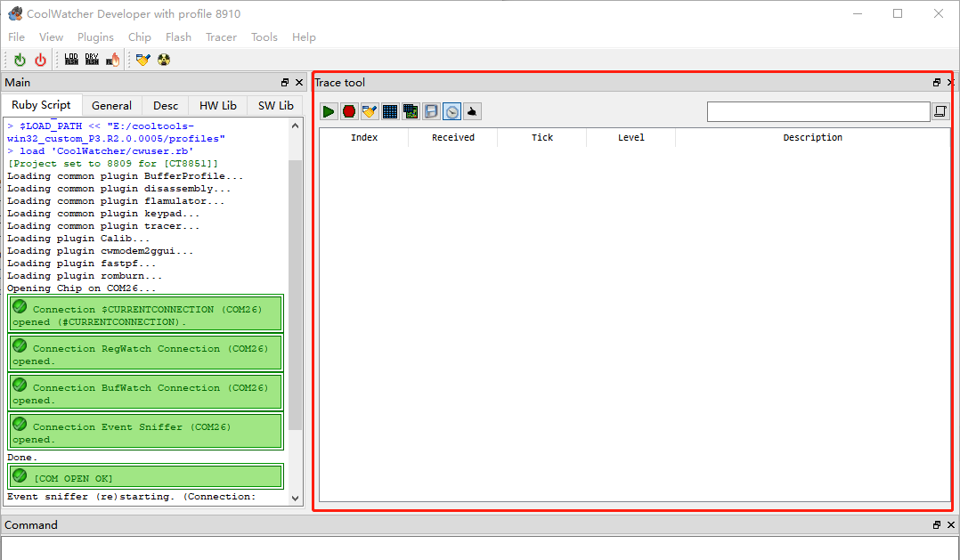The image size is (960, 560).
Task: Click the 'Loading plugin Calib...' line
Action: point(78,239)
